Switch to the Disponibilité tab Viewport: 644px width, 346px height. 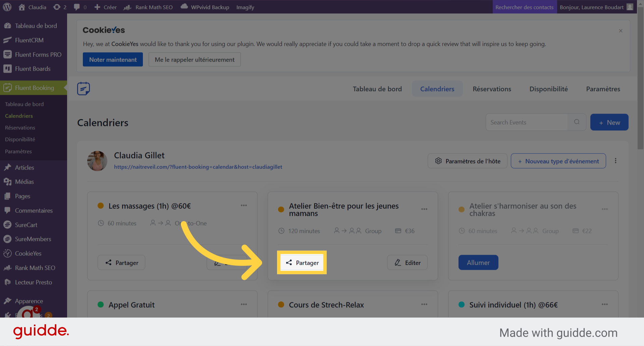548,89
